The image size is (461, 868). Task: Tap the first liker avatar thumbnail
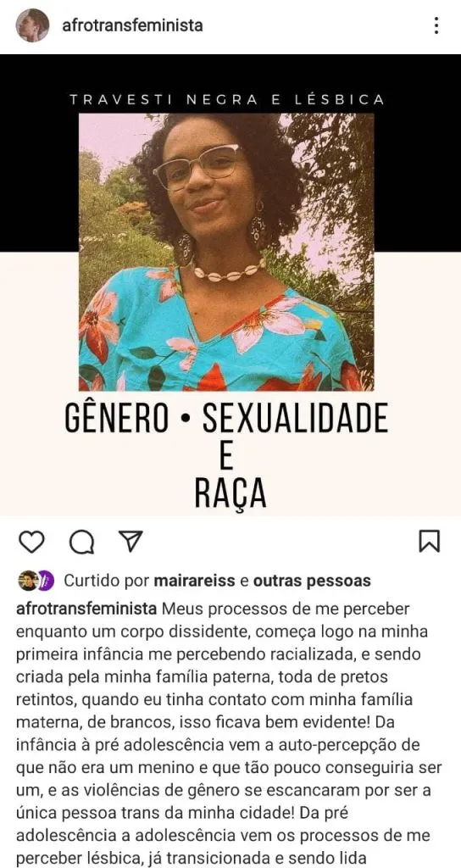[x=27, y=581]
